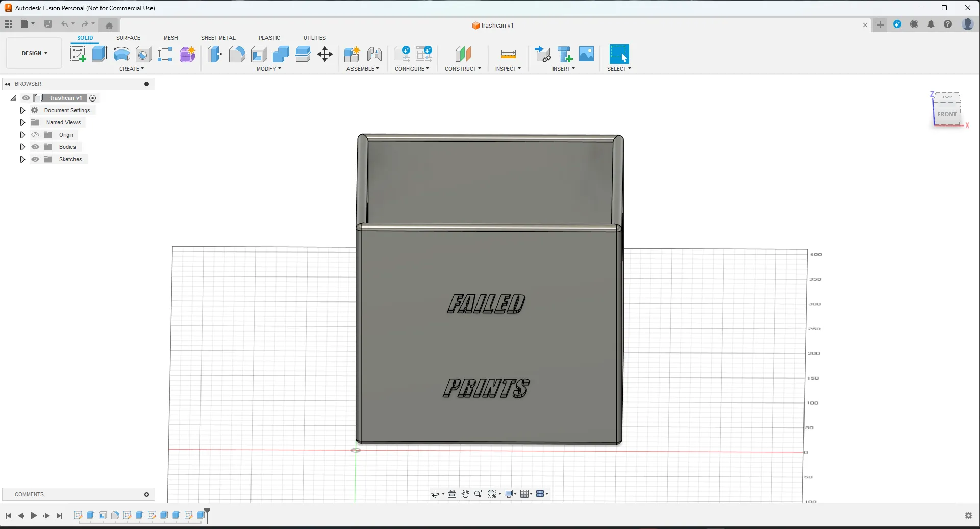This screenshot has width=980, height=529.
Task: Activate the Move/Copy tool
Action: point(325,54)
